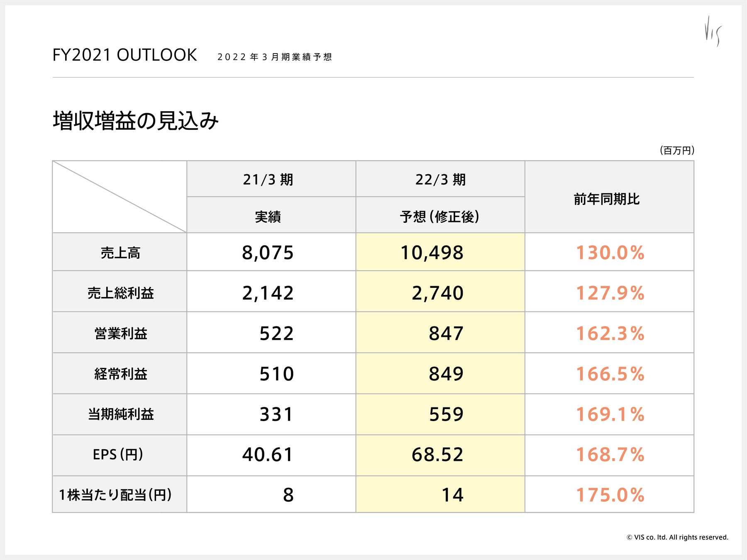The image size is (747, 560).
Task: Click the subtitle '2022年3月期業績予想'
Action: coord(275,57)
